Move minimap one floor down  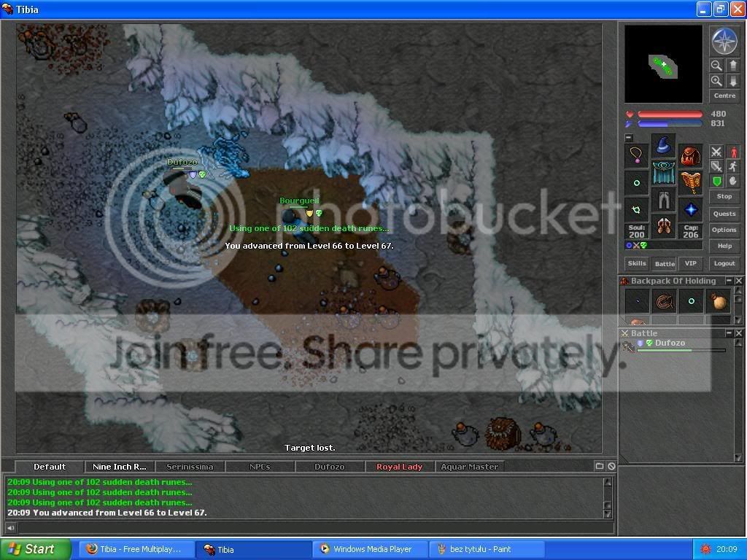[733, 81]
